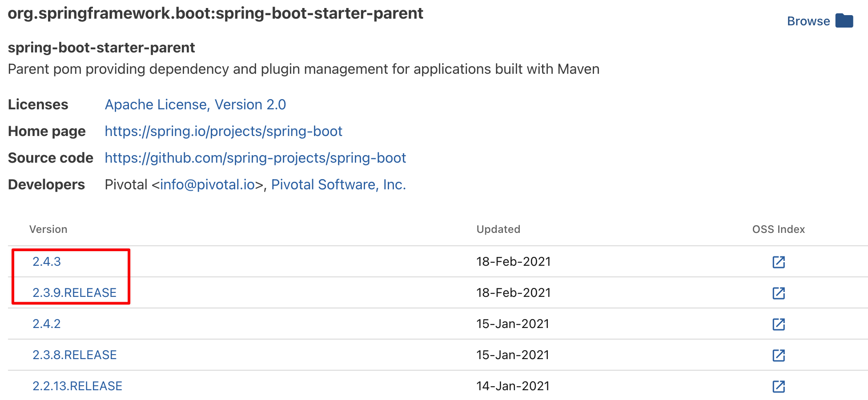Click the Parent pom description text

[304, 69]
